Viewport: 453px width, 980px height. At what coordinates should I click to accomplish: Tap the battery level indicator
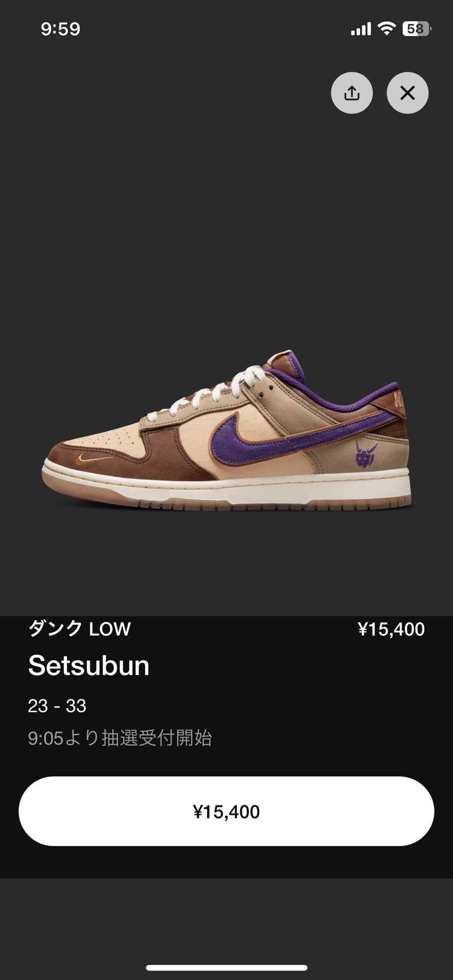(x=416, y=29)
